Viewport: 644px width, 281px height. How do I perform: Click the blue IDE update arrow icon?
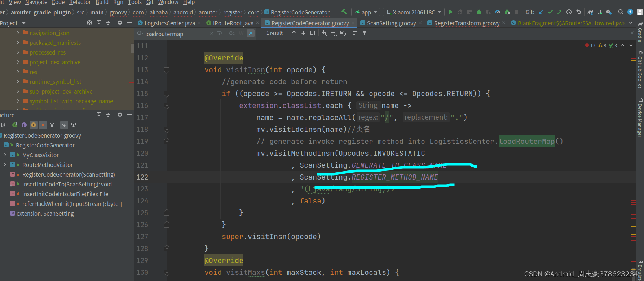pyautogui.click(x=630, y=12)
